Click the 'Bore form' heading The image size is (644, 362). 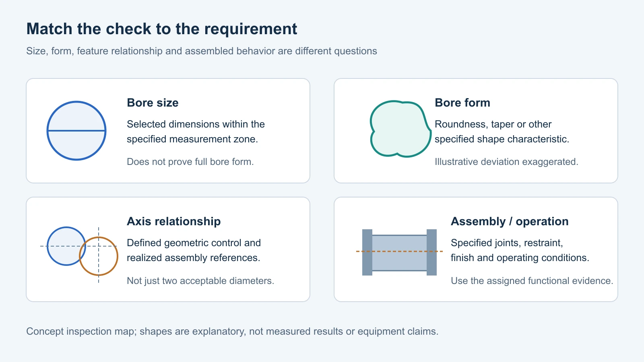pyautogui.click(x=462, y=103)
